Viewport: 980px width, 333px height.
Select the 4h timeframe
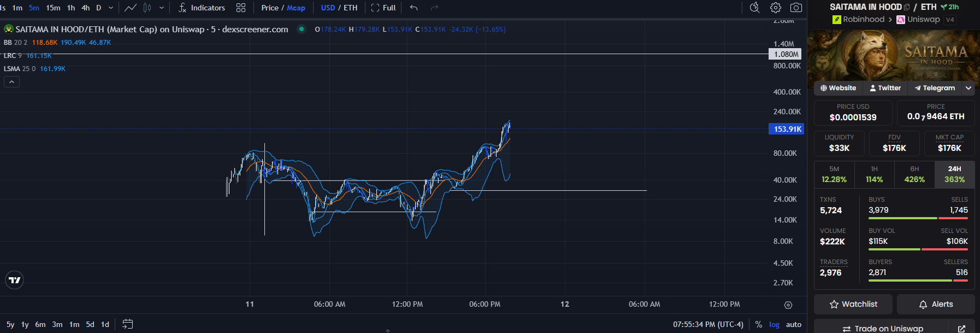click(86, 8)
